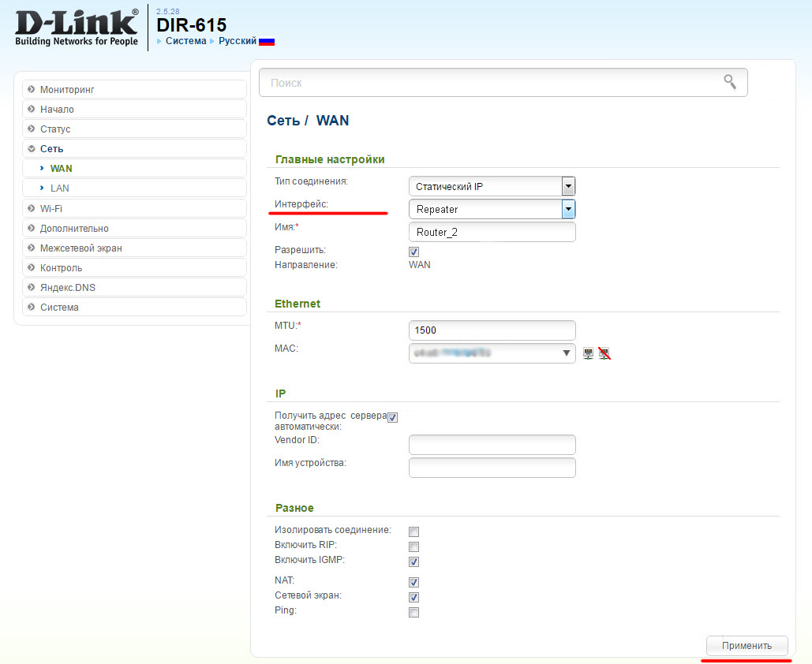Click the DIR-615 model name
This screenshot has width=812, height=664.
[x=192, y=25]
